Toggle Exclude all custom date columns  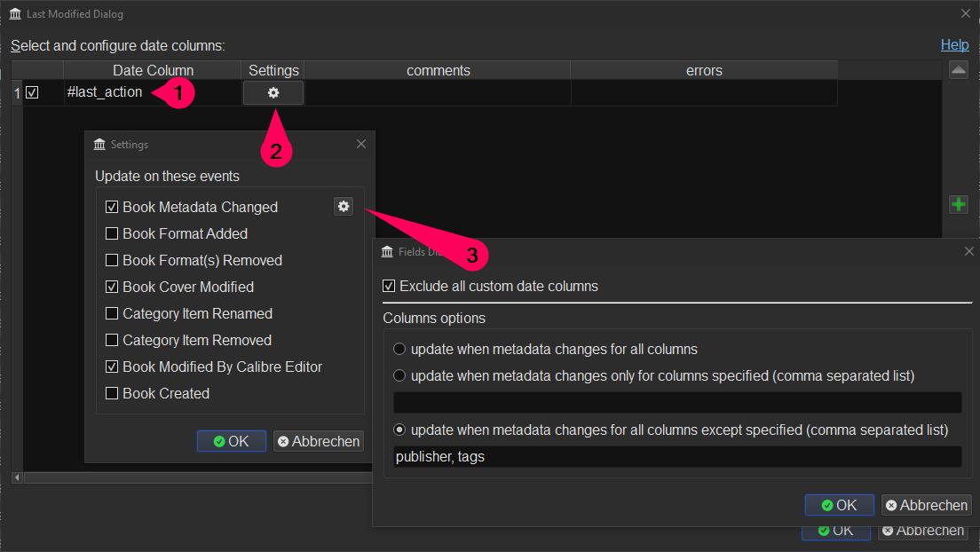[x=389, y=287]
